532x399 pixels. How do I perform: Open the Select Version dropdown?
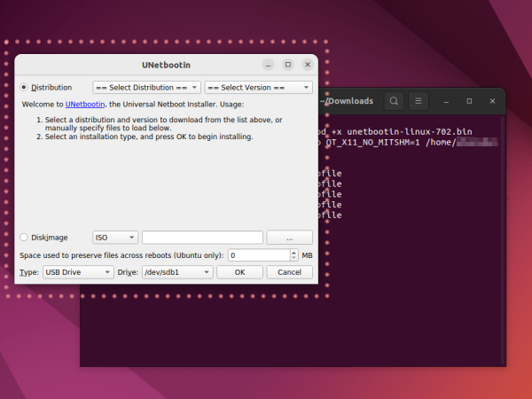click(259, 88)
